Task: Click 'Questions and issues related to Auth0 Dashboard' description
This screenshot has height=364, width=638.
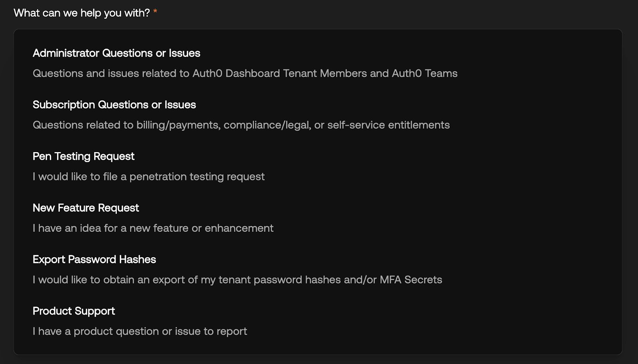Action: [x=245, y=73]
